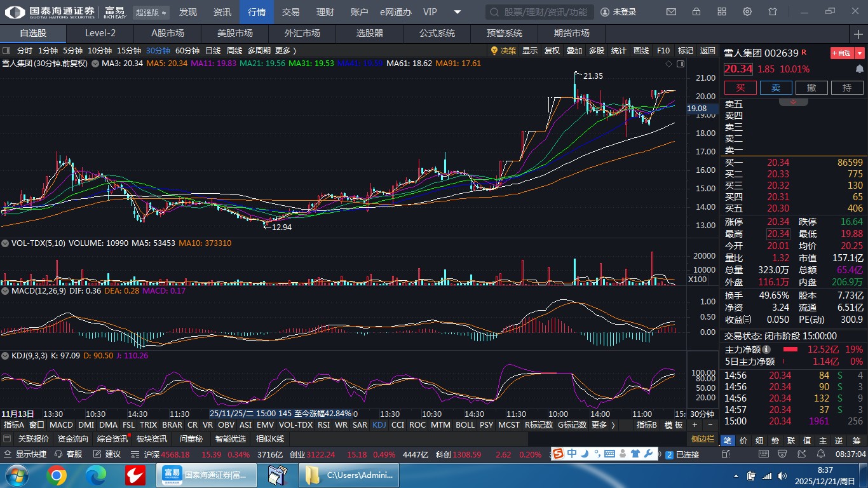Click the stock search input field

pos(540,12)
